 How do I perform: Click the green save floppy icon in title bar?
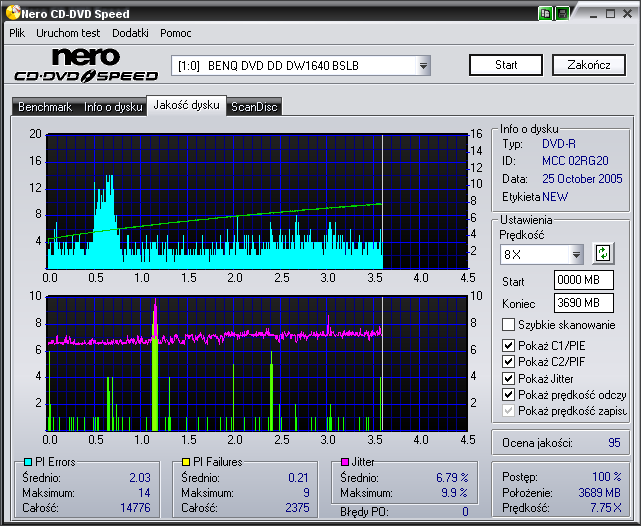pyautogui.click(x=562, y=13)
